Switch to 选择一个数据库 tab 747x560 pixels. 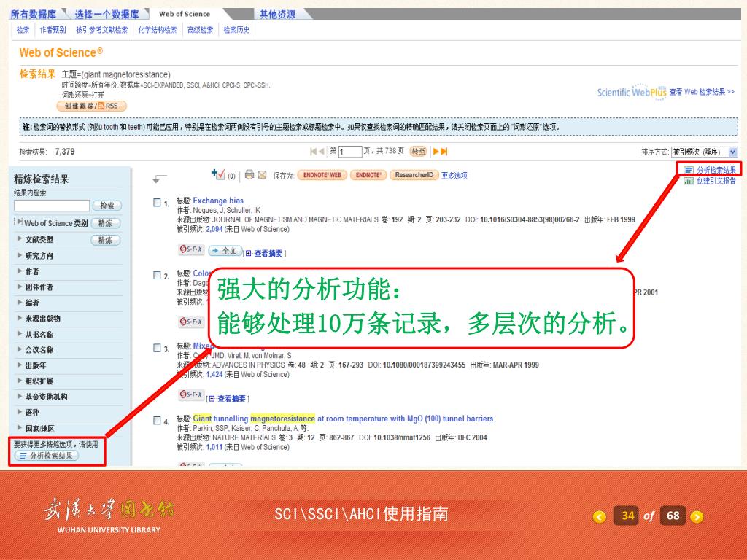(107, 15)
